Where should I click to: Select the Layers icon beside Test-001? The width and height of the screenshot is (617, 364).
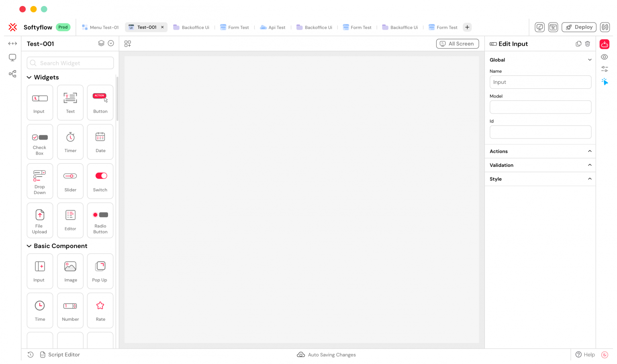[x=101, y=43]
